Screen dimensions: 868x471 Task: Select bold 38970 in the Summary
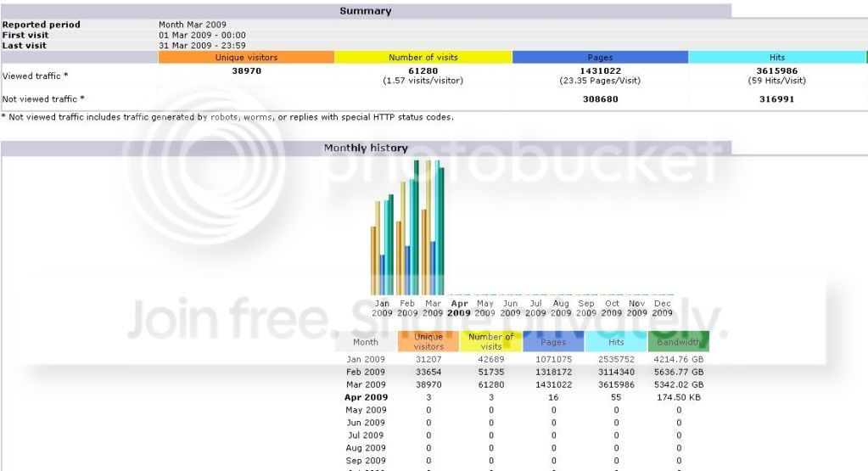246,70
